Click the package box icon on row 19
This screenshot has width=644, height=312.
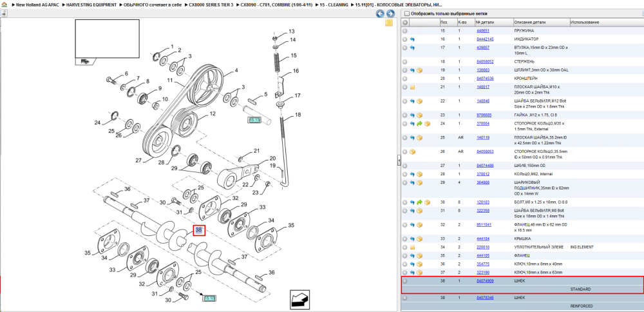[419, 70]
